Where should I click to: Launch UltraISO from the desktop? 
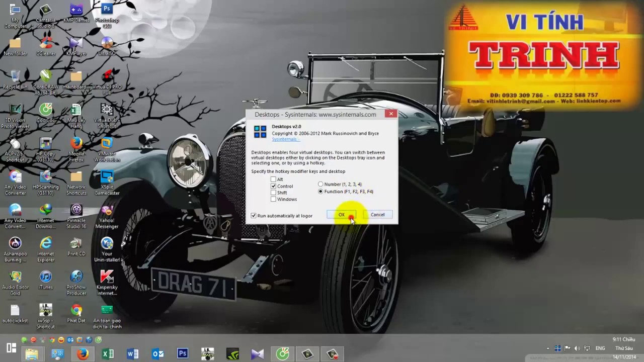(107, 46)
